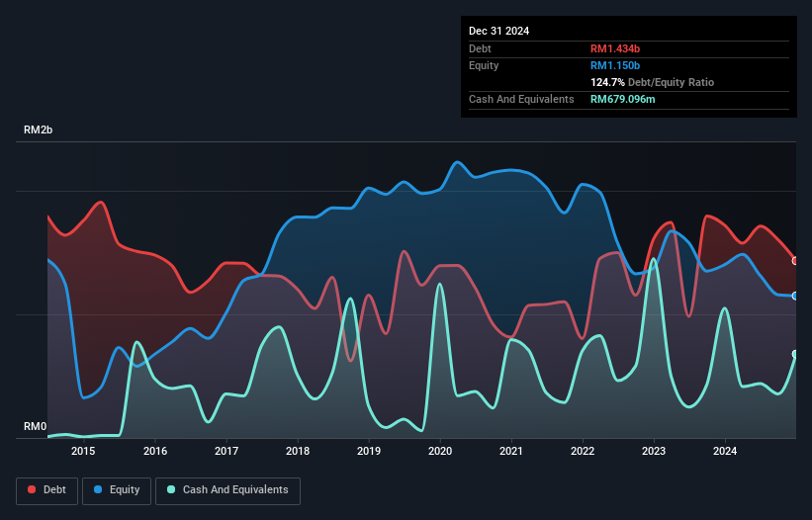Image resolution: width=812 pixels, height=520 pixels.
Task: Click the 2022 x-axis label
Action: (x=583, y=451)
